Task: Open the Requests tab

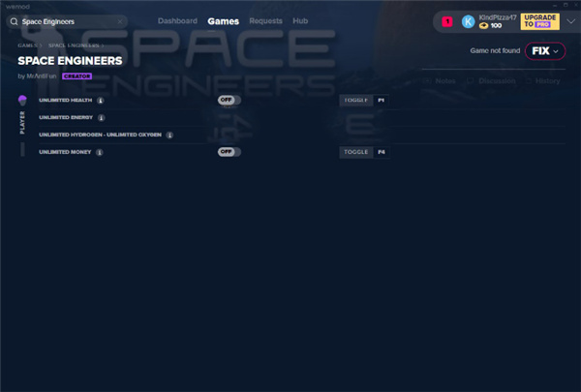Action: [265, 21]
